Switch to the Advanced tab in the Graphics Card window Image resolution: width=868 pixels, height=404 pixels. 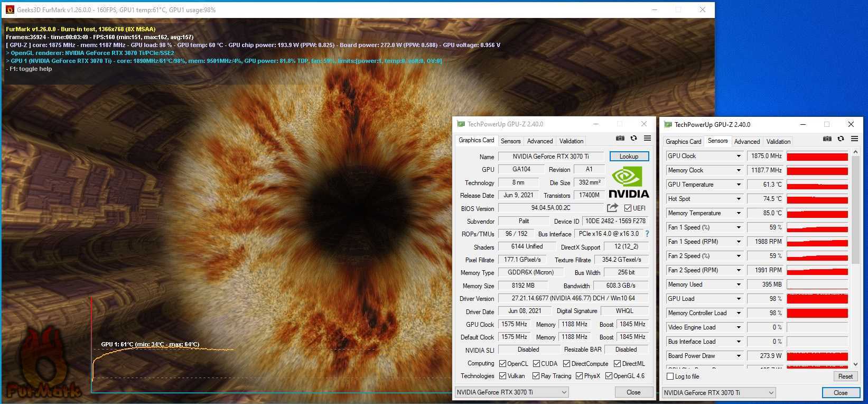click(x=540, y=141)
